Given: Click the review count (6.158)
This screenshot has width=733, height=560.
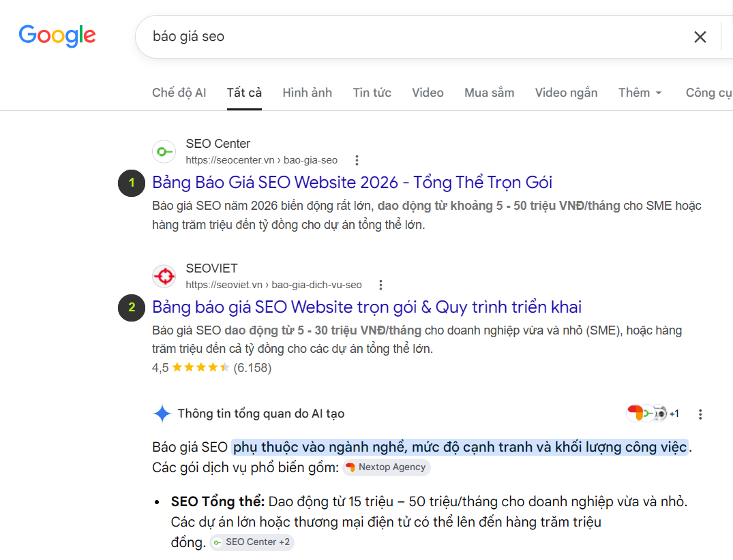Looking at the screenshot, I should coord(252,368).
